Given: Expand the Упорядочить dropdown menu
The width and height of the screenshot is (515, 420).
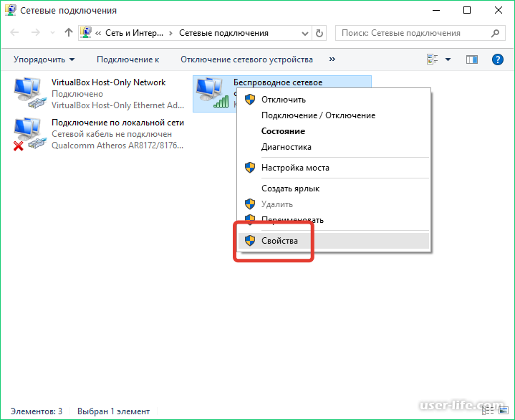Looking at the screenshot, I should [x=44, y=59].
